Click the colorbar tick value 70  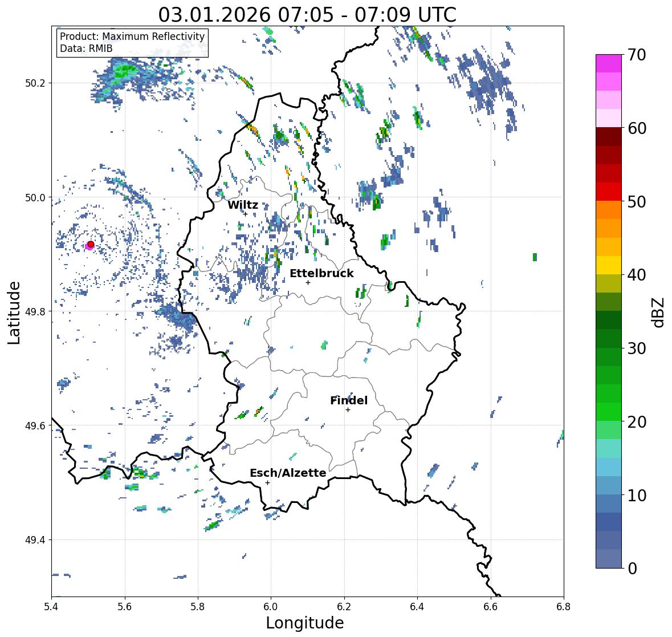(637, 55)
